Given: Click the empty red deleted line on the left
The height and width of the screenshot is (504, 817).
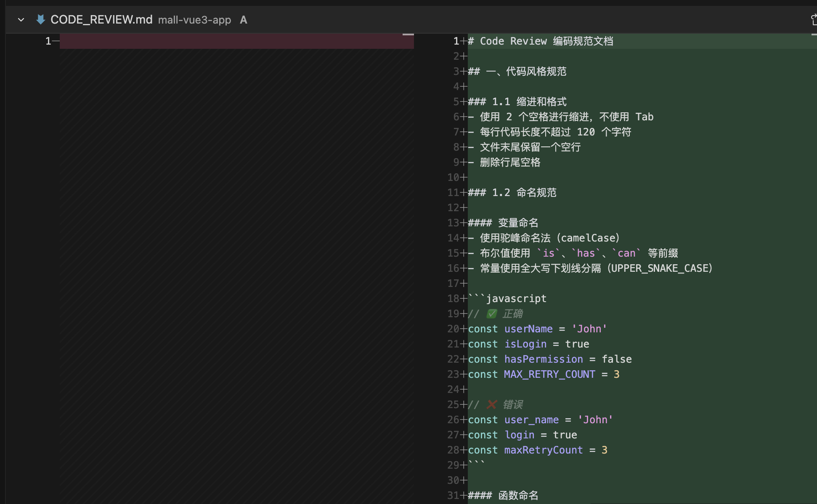Looking at the screenshot, I should 236,41.
